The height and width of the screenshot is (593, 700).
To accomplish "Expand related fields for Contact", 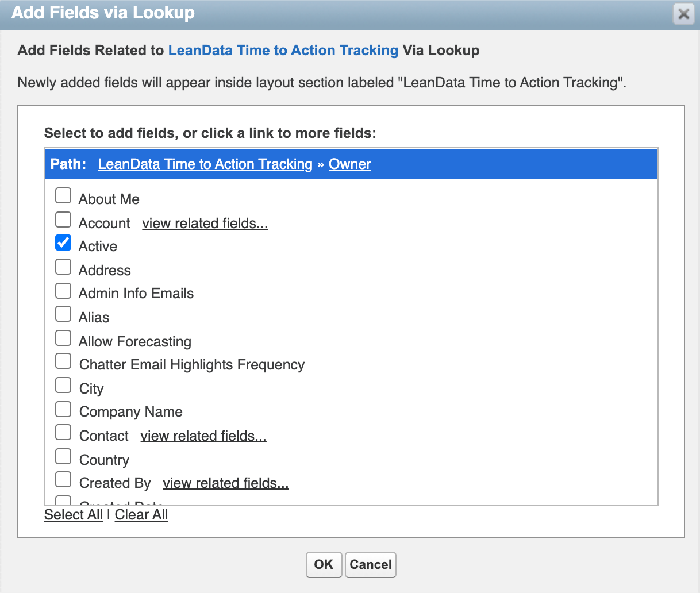I will point(203,436).
